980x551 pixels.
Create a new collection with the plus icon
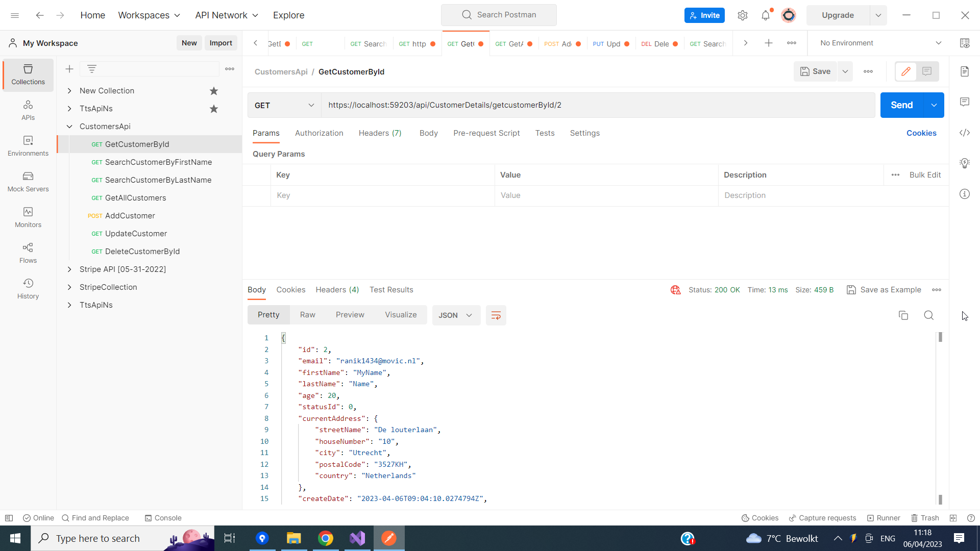(x=69, y=69)
